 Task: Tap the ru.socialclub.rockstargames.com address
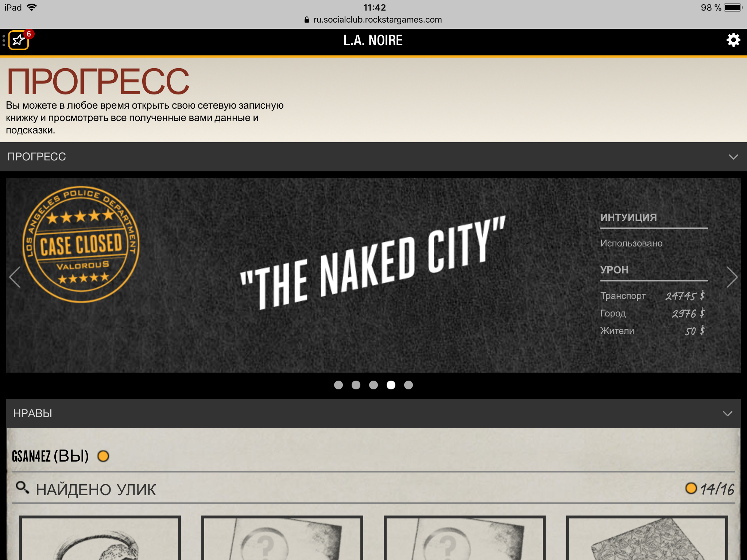tap(378, 20)
